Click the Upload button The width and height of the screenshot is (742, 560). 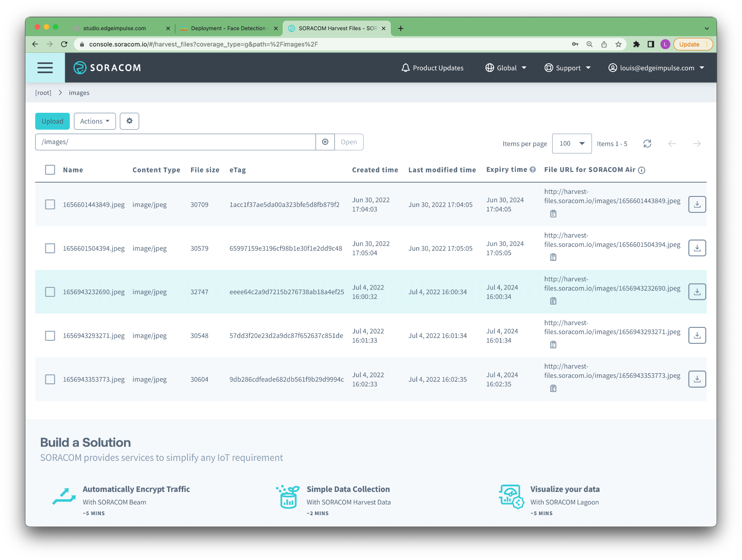pos(53,121)
